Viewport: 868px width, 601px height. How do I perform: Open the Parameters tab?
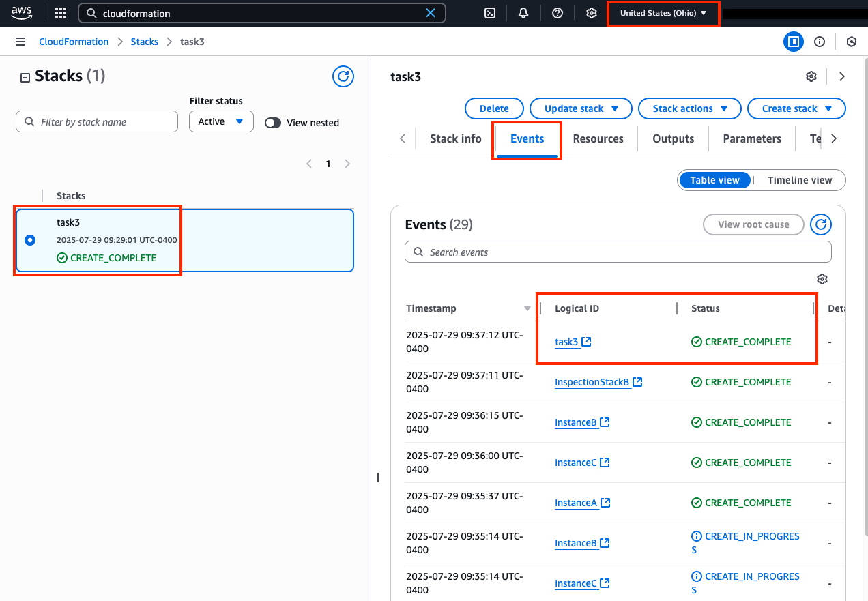click(752, 138)
